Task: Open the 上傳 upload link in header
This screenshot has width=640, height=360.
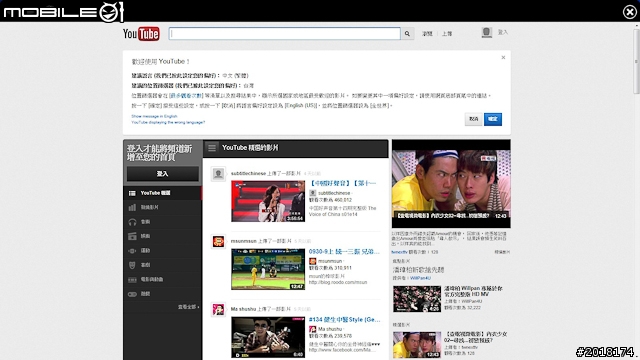Action: pyautogui.click(x=447, y=34)
